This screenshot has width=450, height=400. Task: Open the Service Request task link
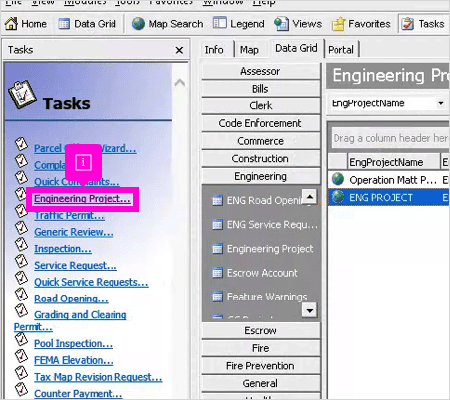[x=75, y=266]
